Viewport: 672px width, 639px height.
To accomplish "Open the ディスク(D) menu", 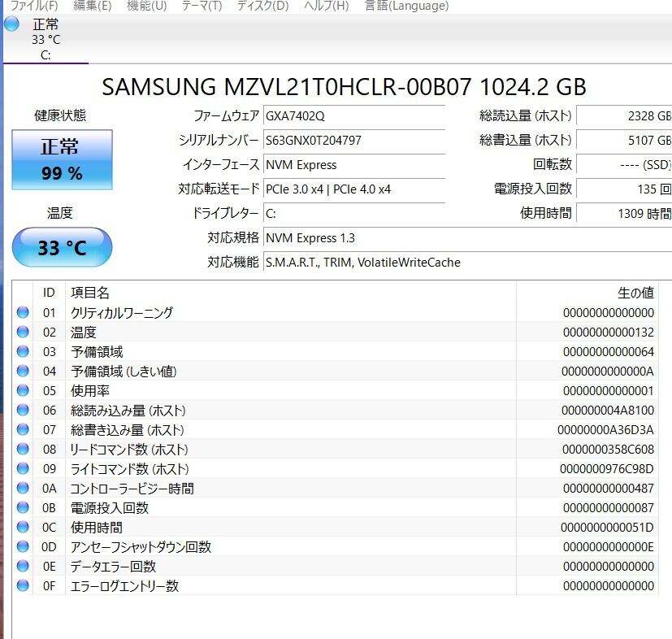I will click(263, 6).
